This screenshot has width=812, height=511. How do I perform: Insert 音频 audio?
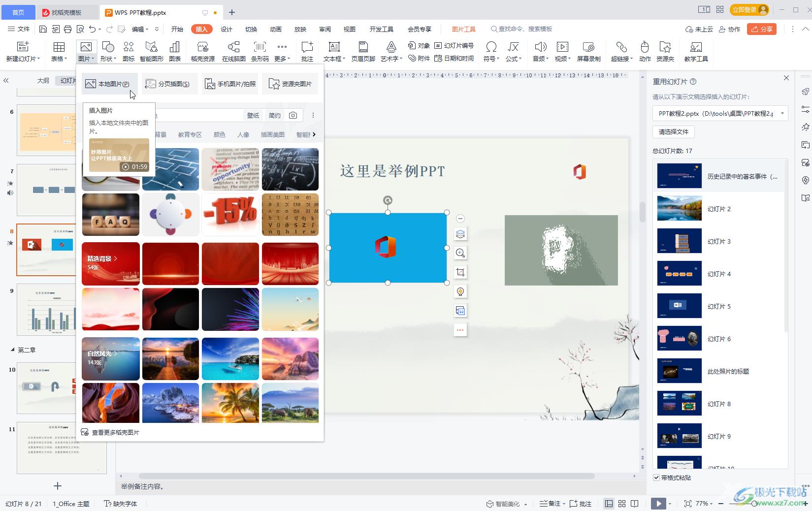pyautogui.click(x=541, y=51)
